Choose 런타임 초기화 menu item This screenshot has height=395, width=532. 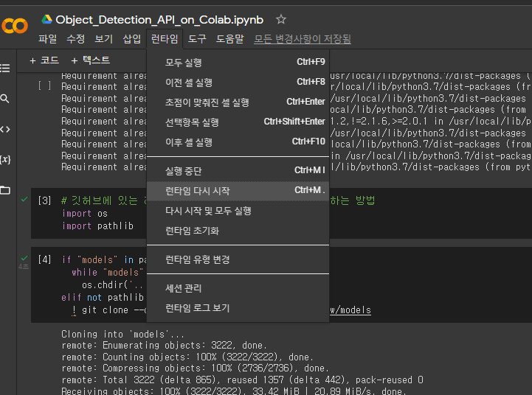click(x=238, y=231)
